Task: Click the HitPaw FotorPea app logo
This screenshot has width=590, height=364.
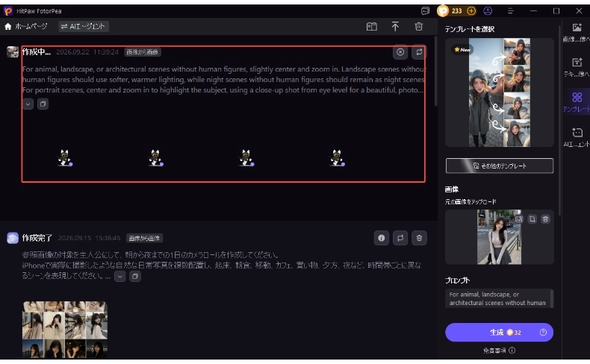Action: (8, 11)
